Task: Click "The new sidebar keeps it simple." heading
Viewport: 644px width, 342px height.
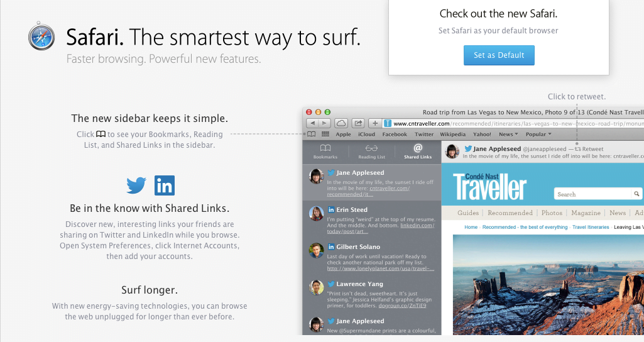Action: click(150, 118)
